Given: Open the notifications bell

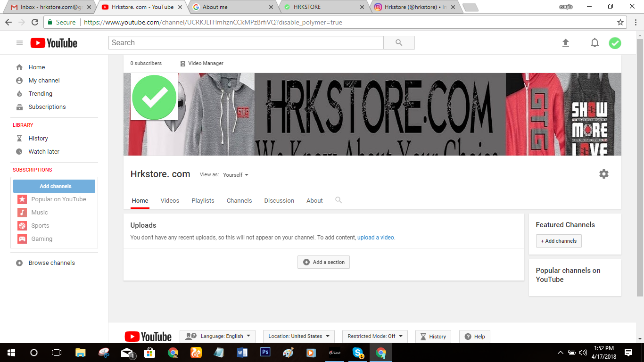Looking at the screenshot, I should [594, 43].
